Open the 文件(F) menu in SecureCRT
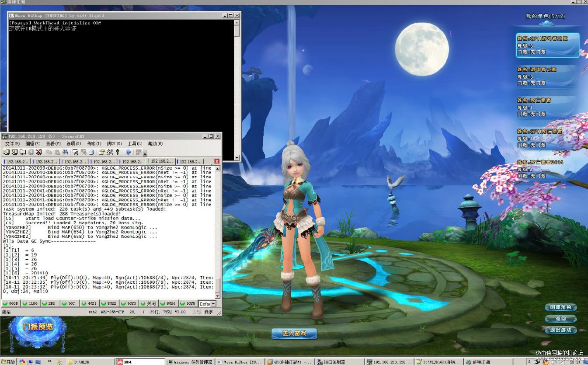The height and width of the screenshot is (365, 588). point(12,143)
